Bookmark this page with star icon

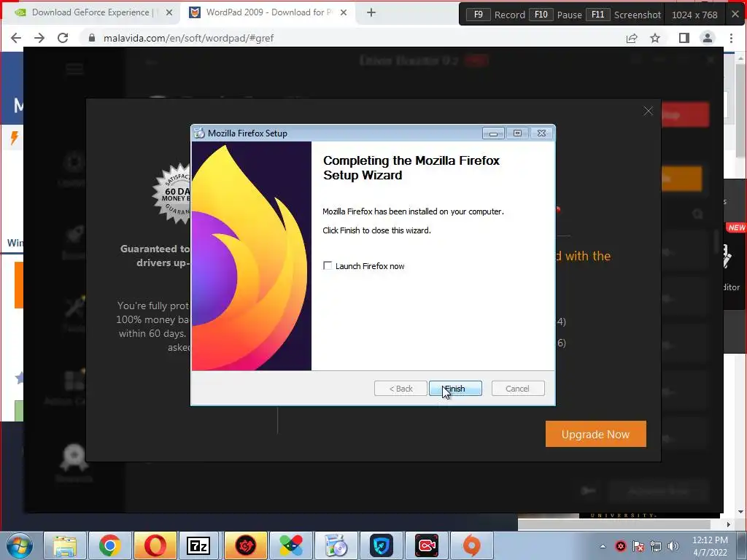(655, 38)
